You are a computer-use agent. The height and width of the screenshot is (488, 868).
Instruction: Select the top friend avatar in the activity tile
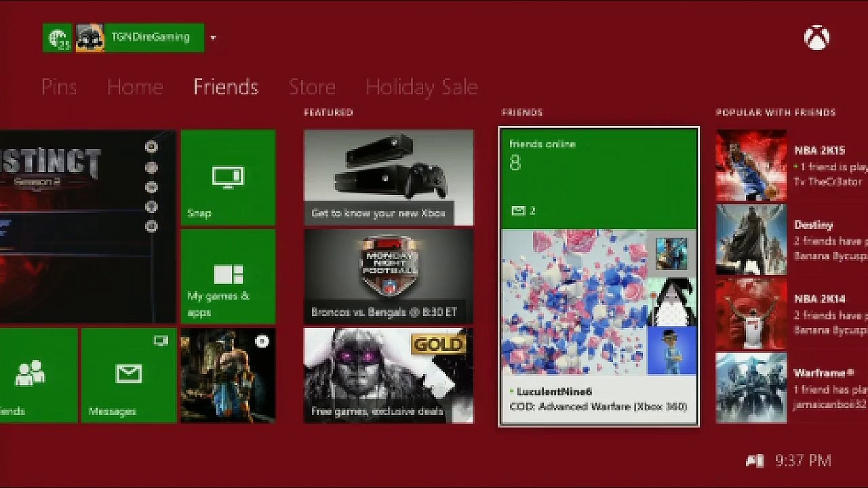click(671, 253)
